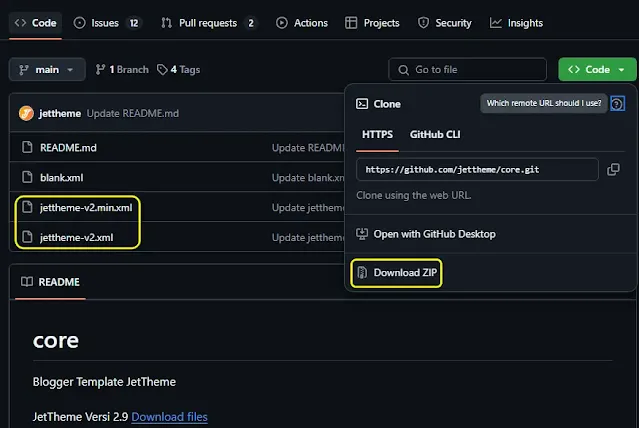Open the Issues tab

click(107, 23)
